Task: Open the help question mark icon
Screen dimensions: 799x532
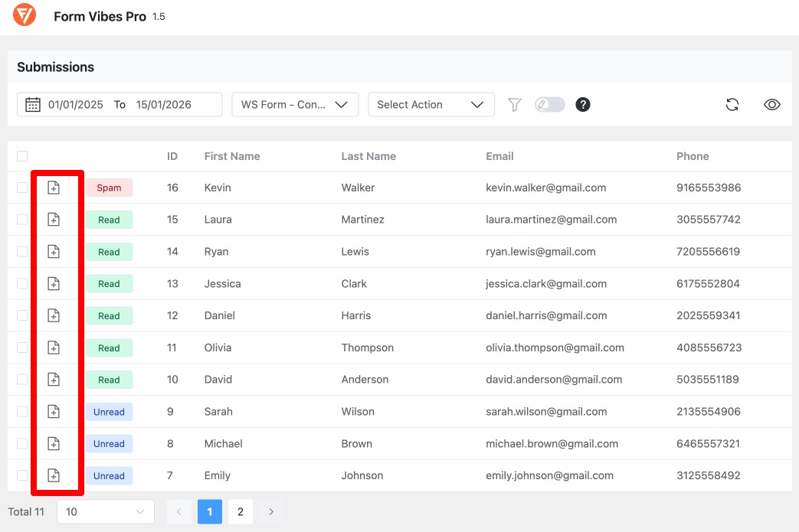Action: click(x=583, y=104)
